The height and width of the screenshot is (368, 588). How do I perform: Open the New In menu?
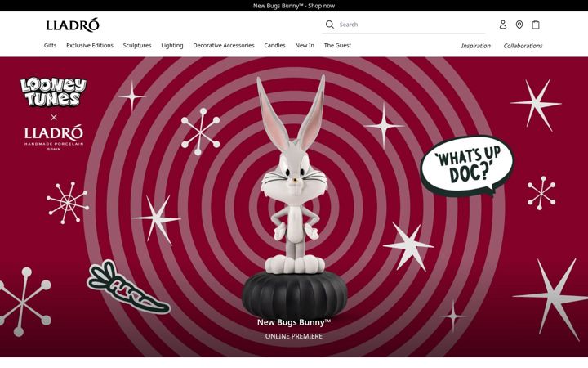click(305, 46)
